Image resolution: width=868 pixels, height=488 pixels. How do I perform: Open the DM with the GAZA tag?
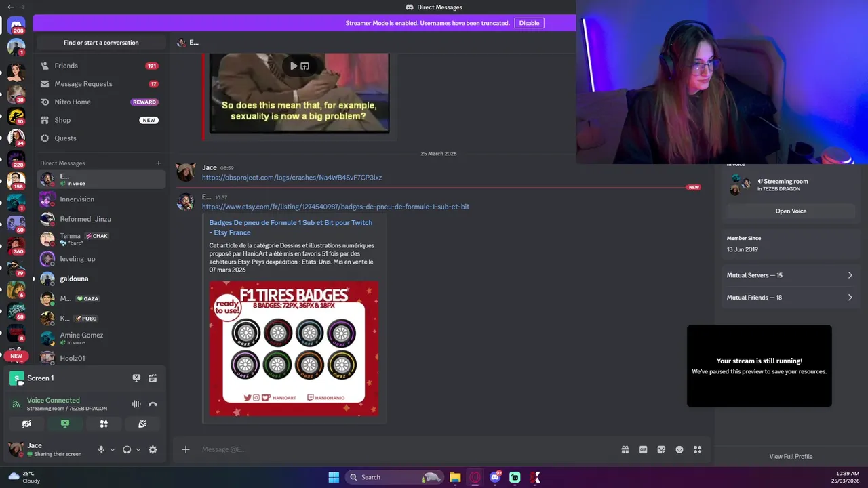click(x=101, y=298)
